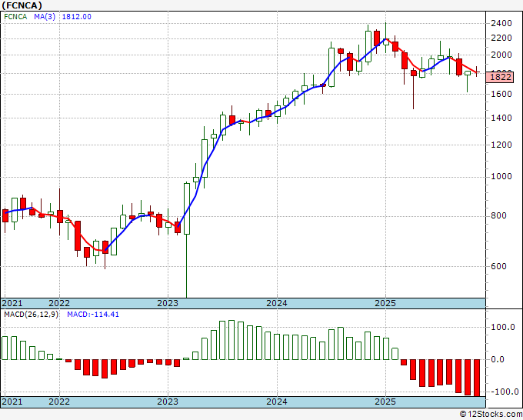Click 2021 on the price chart timeline
Viewport: 523px width, 420px height.
[12, 303]
